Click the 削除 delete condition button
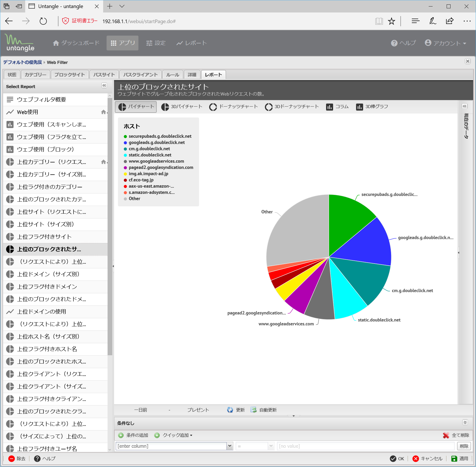The width and height of the screenshot is (476, 467). click(x=464, y=446)
